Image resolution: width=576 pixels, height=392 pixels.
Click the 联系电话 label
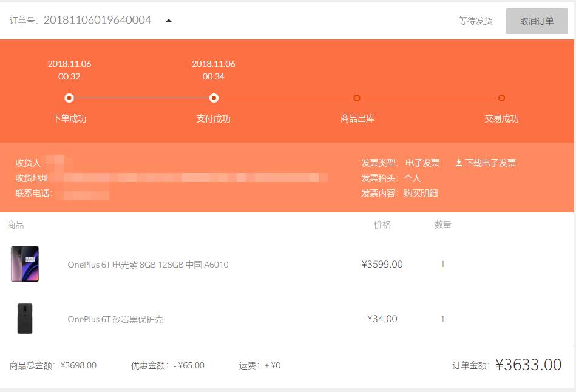(x=34, y=193)
